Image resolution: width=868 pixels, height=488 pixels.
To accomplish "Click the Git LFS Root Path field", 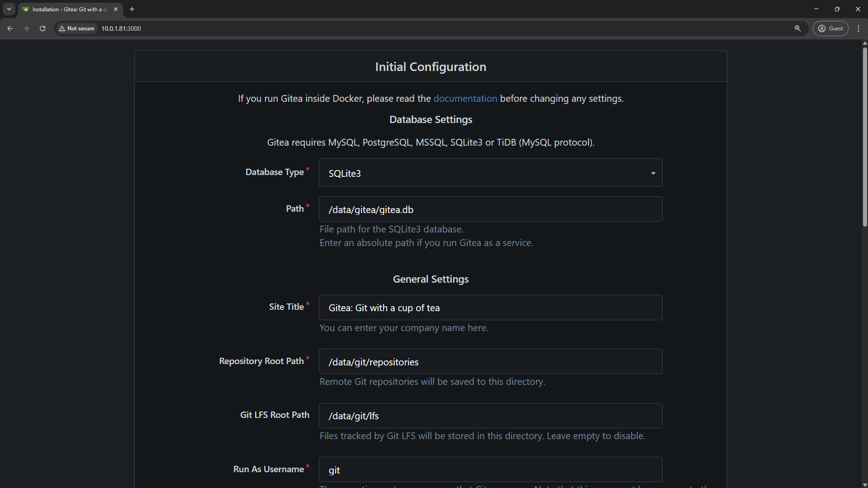I will 490,416.
